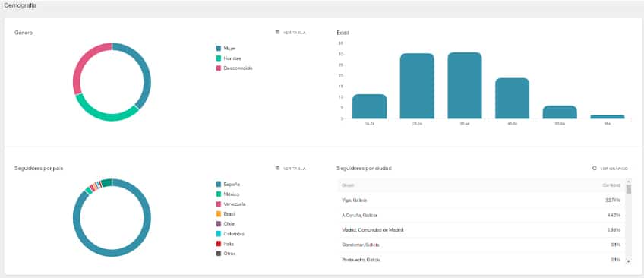The image size is (644, 278).
Task: Select the Hombre legend label
Action: (232, 58)
